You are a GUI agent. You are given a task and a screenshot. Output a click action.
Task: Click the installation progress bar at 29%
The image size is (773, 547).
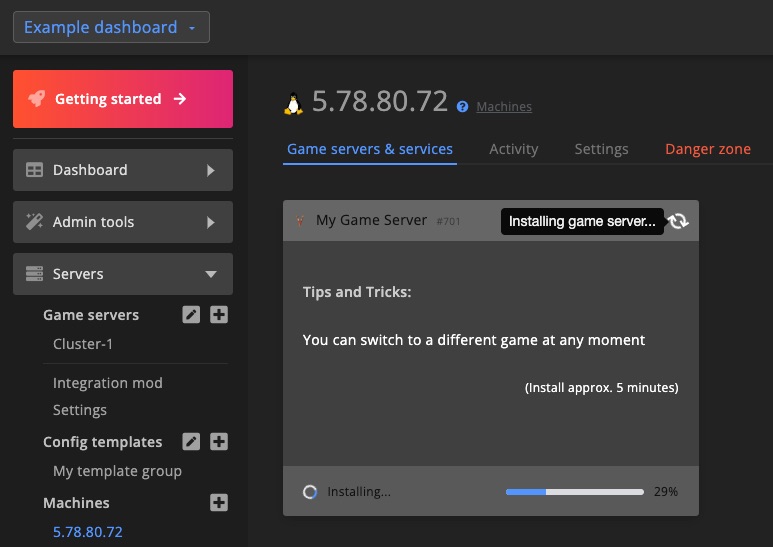(x=574, y=492)
